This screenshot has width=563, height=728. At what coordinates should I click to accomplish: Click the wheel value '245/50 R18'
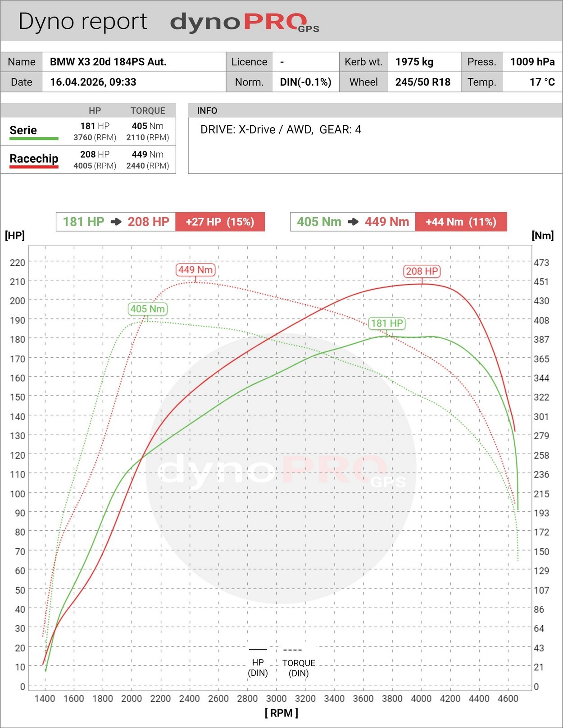coord(423,82)
